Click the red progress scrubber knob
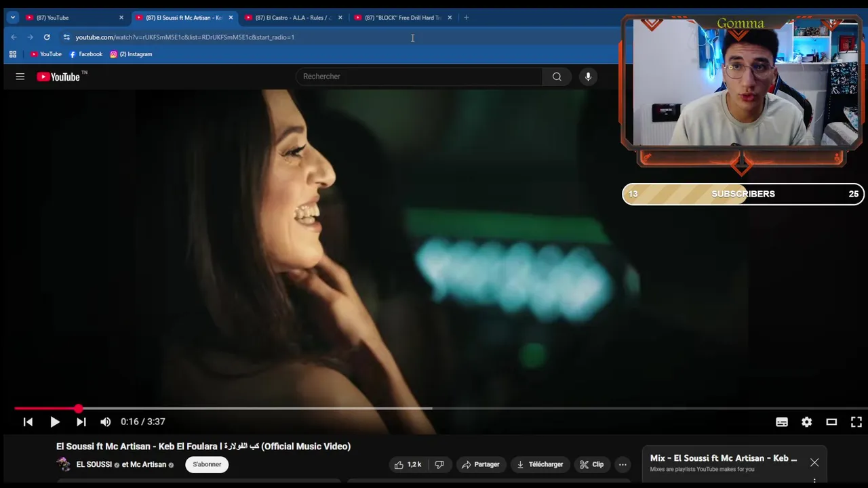868x488 pixels. (x=79, y=408)
